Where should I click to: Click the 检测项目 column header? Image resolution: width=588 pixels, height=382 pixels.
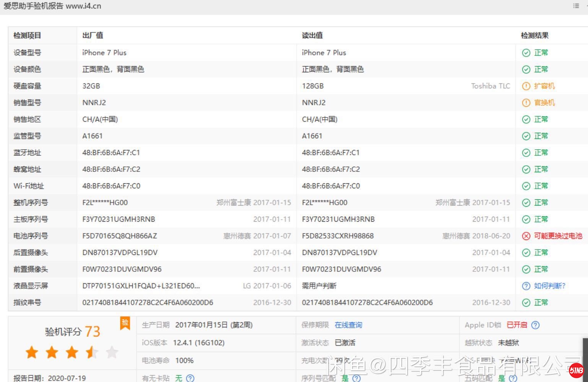tap(27, 36)
